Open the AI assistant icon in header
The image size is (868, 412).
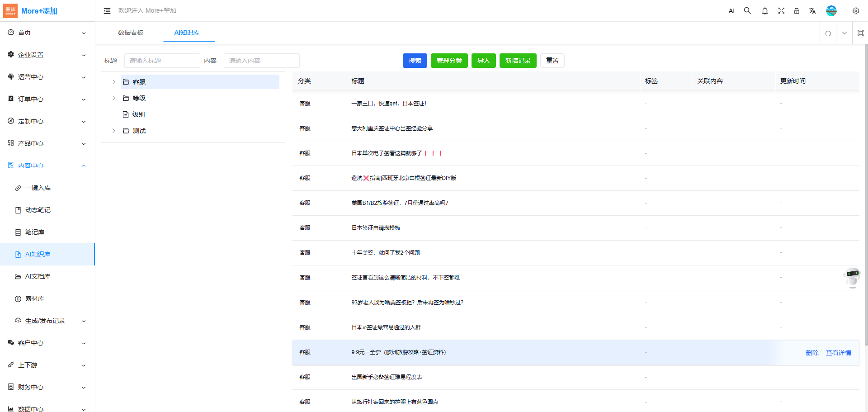coord(731,11)
